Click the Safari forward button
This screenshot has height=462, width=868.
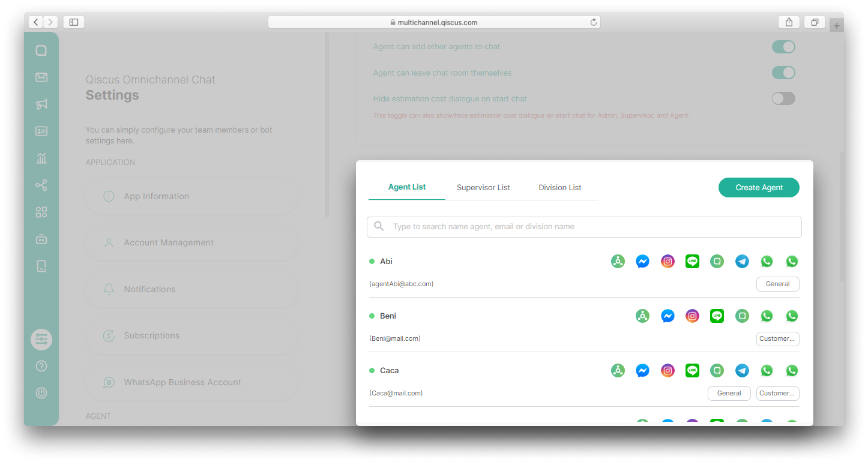click(50, 22)
